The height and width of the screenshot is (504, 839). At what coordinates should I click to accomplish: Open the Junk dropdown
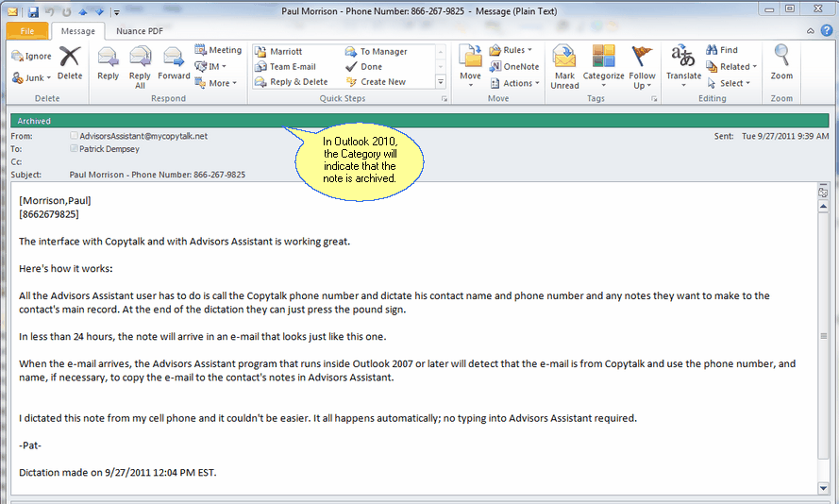pos(31,78)
